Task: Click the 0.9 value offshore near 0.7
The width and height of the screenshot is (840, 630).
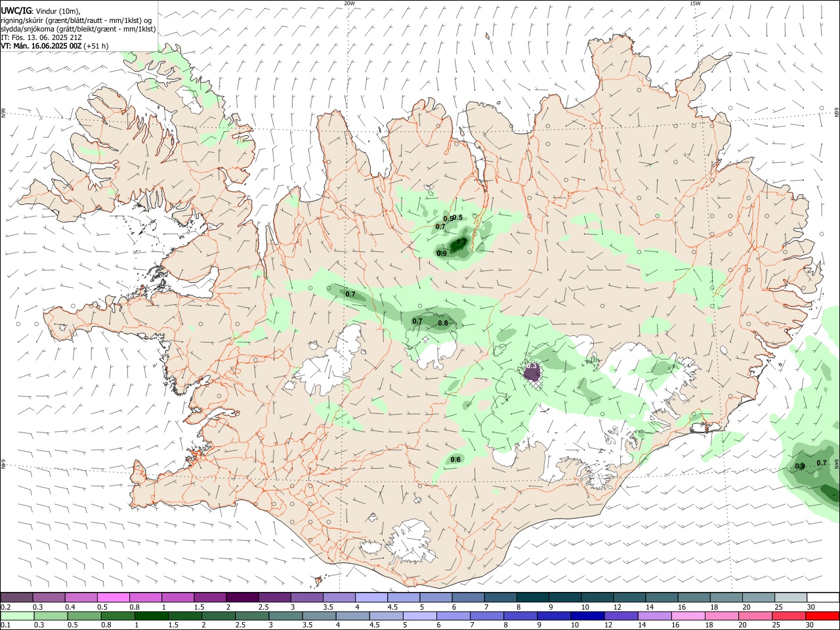Action: point(800,466)
